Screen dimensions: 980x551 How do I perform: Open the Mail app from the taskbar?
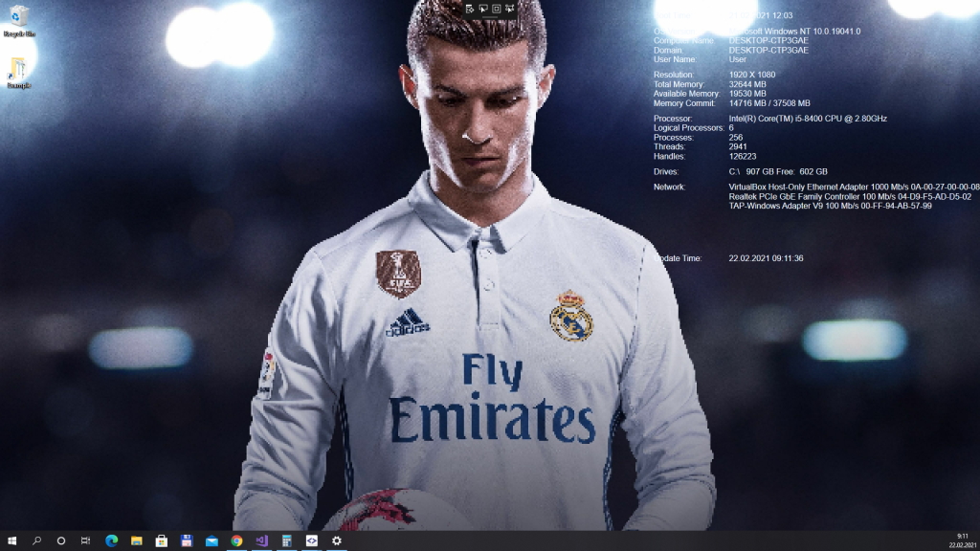click(212, 541)
